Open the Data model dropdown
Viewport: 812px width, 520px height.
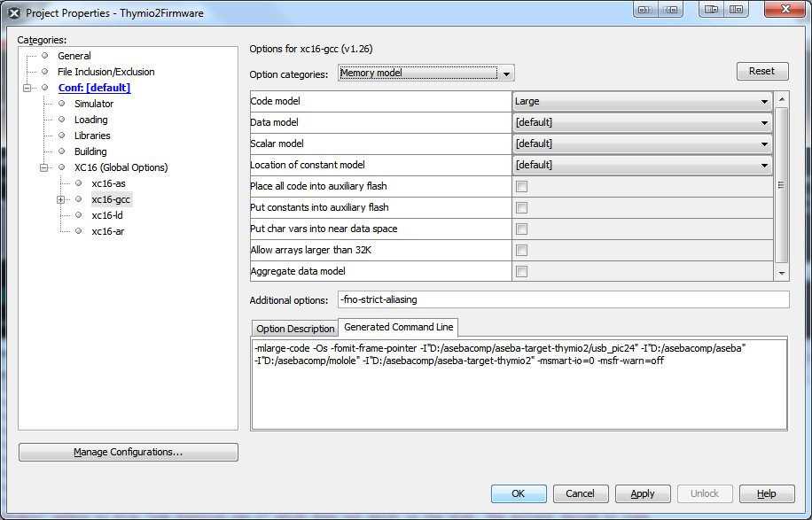[642, 122]
